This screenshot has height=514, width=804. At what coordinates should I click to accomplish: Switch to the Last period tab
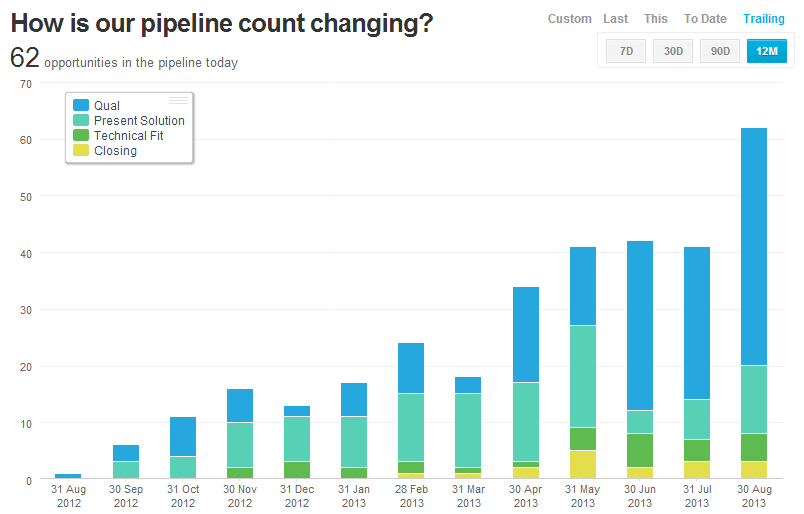pos(616,19)
